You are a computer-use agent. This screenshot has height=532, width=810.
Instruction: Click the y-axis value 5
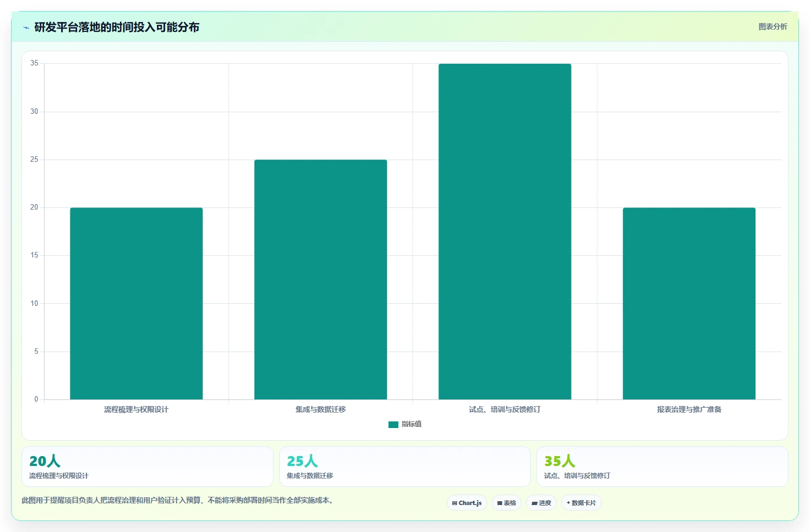[x=36, y=352]
